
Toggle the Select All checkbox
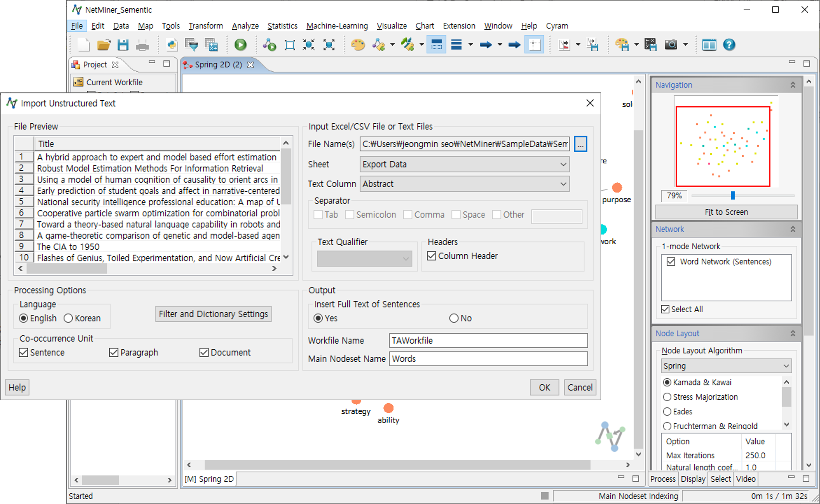tap(665, 309)
